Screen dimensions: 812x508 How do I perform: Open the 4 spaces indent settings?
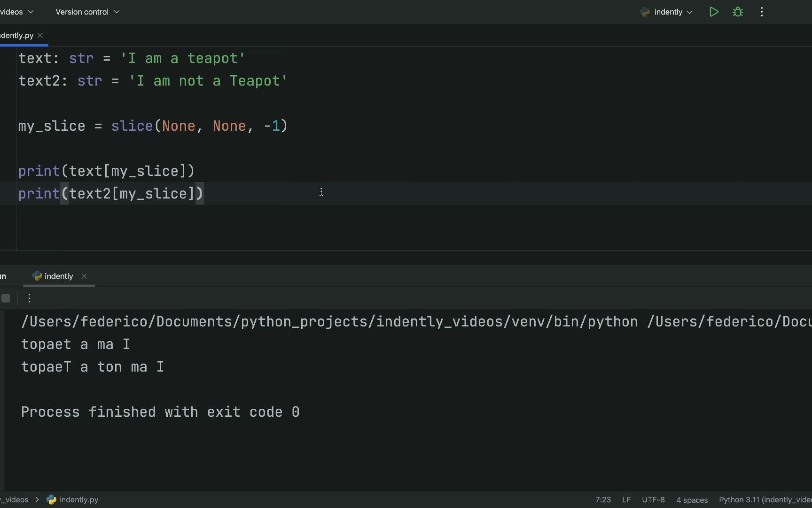(x=692, y=500)
